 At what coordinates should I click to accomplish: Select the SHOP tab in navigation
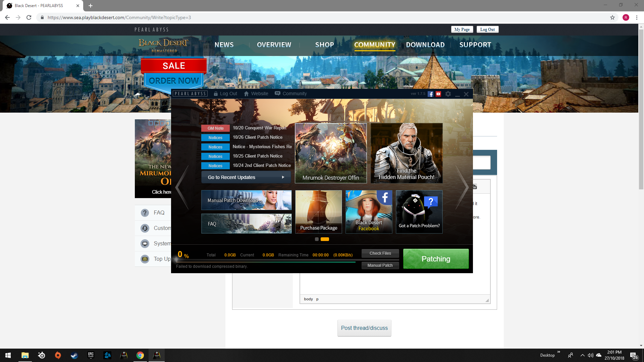click(324, 45)
